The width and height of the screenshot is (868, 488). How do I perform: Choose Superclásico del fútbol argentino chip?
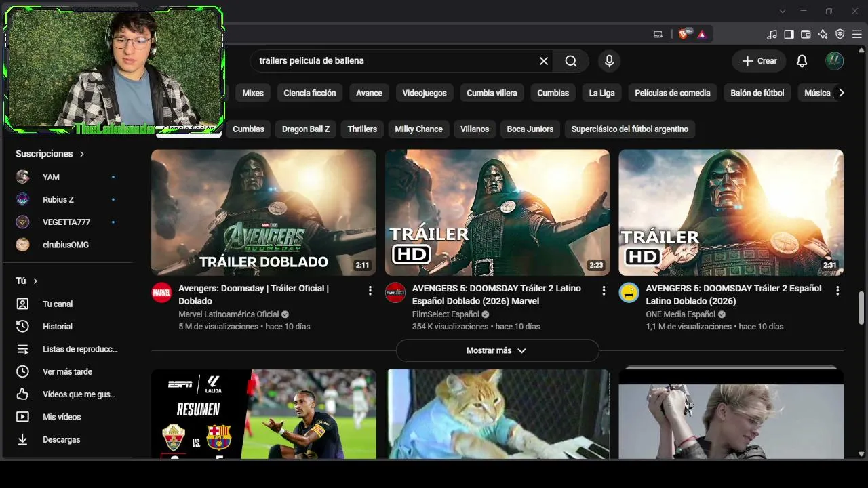click(630, 129)
